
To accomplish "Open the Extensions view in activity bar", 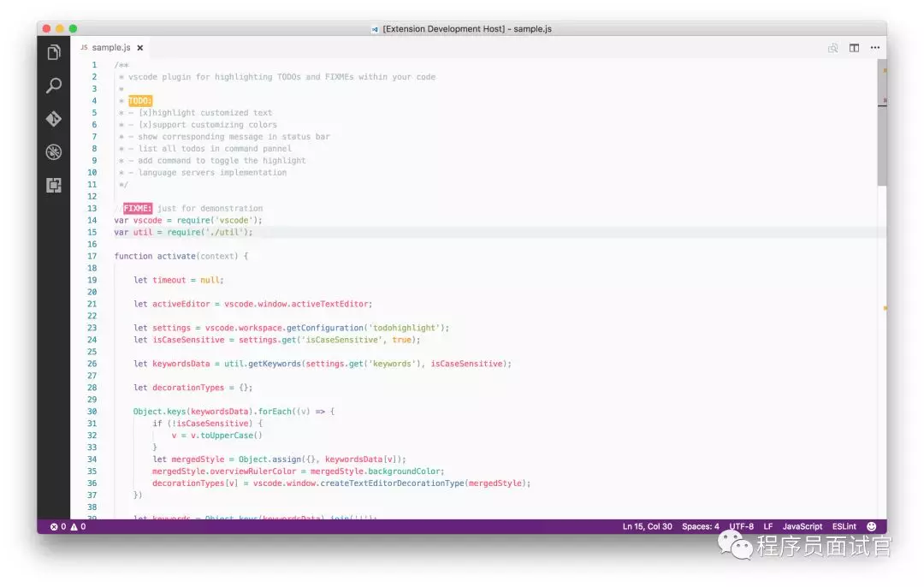I will pos(54,186).
